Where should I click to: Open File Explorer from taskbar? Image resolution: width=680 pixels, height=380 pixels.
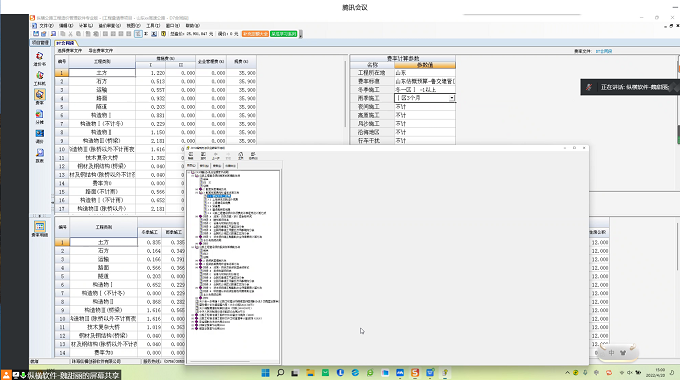coord(310,373)
